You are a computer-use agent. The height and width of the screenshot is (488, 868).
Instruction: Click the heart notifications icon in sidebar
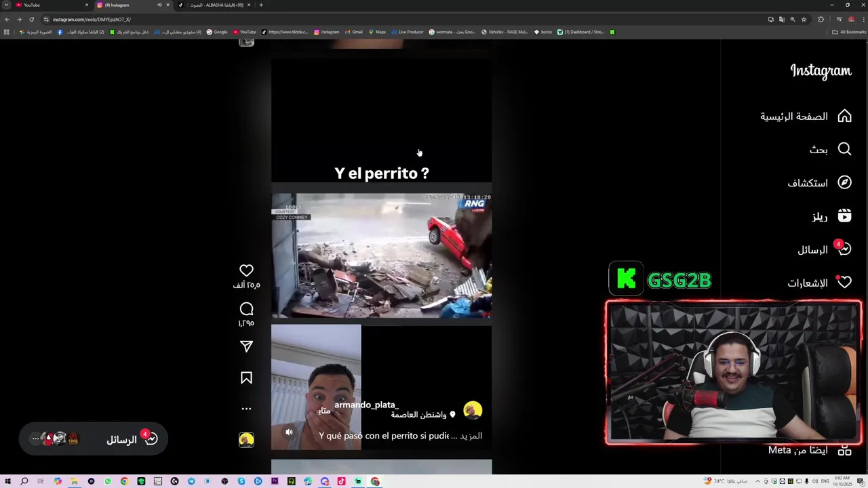[x=844, y=283]
